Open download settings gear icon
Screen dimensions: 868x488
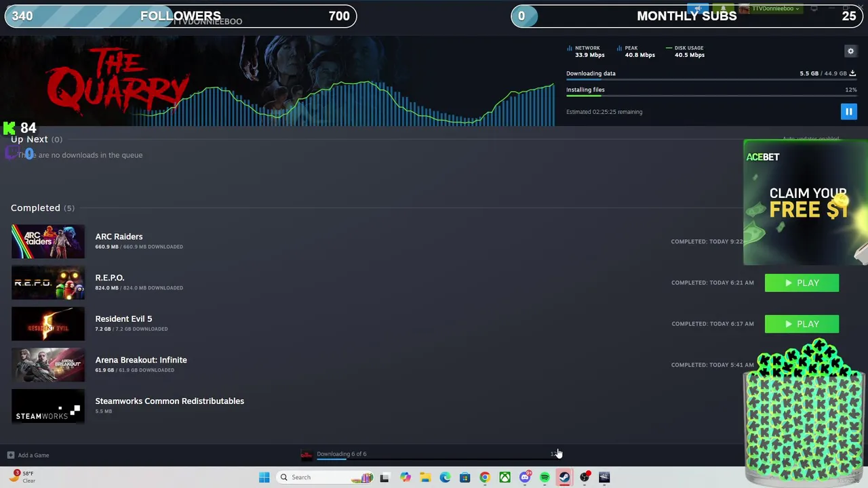(x=850, y=51)
